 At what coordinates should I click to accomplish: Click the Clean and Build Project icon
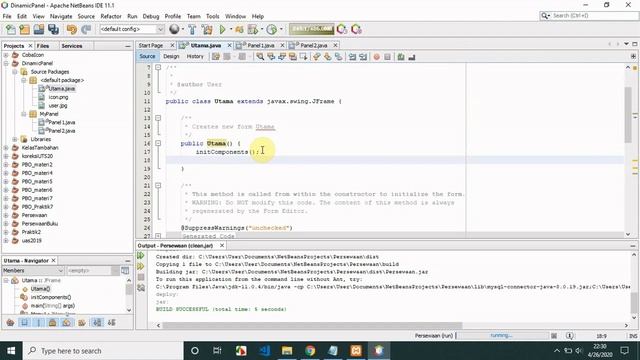pyautogui.click(x=207, y=29)
